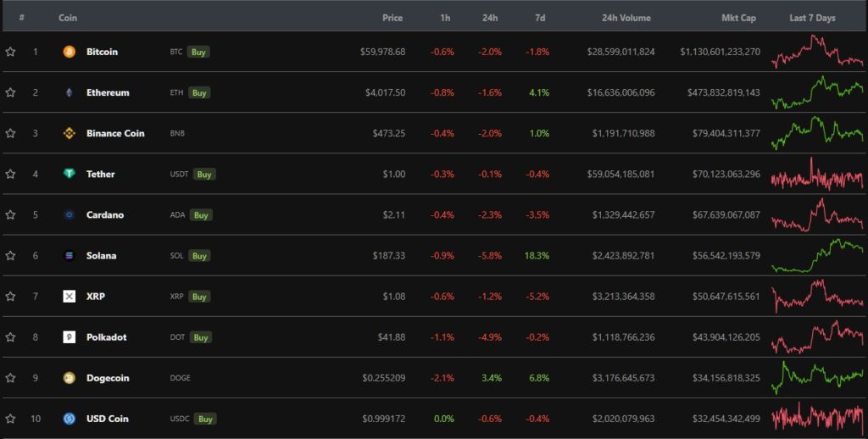
Task: Click the Ethereum coin logo icon
Action: click(x=70, y=92)
